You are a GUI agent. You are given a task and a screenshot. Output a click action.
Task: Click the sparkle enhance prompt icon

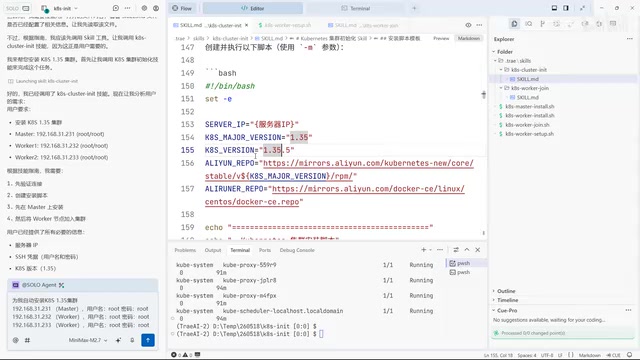coord(118,340)
